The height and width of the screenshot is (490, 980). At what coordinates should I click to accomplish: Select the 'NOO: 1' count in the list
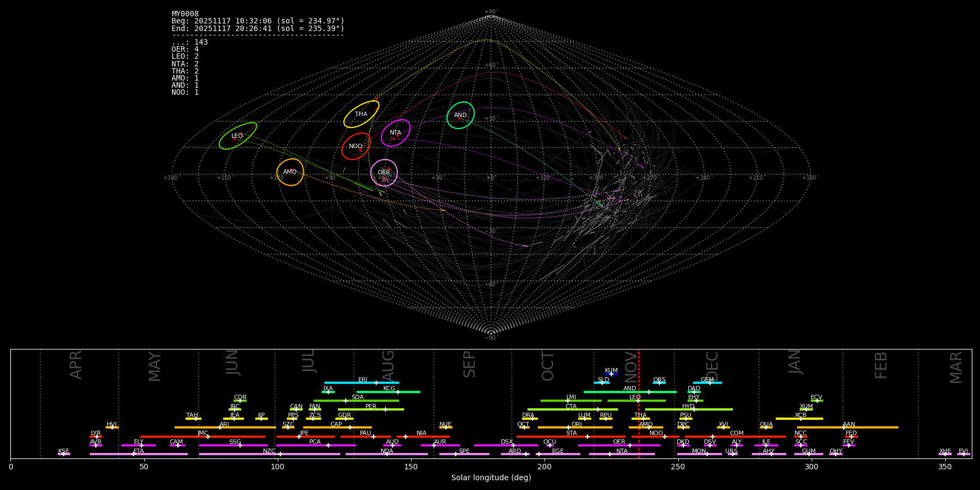185,93
